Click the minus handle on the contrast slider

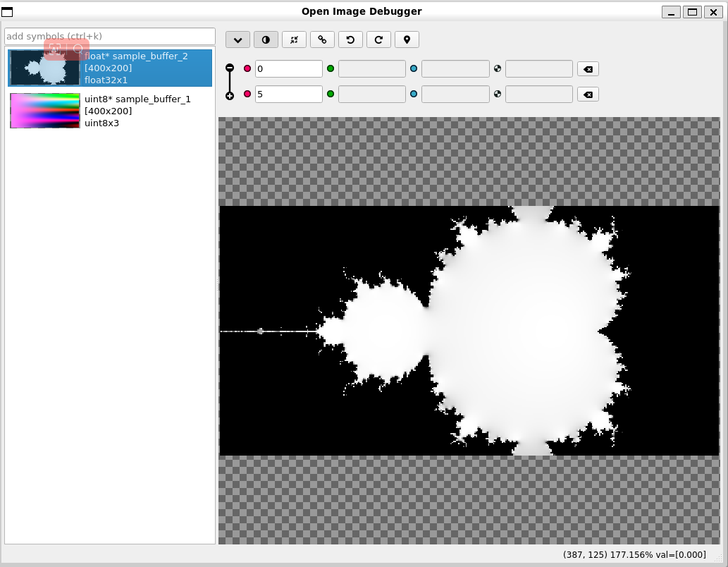tap(229, 67)
